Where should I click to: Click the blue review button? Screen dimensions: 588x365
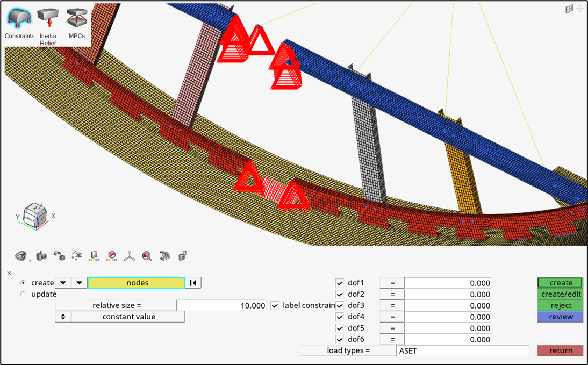[x=560, y=317]
